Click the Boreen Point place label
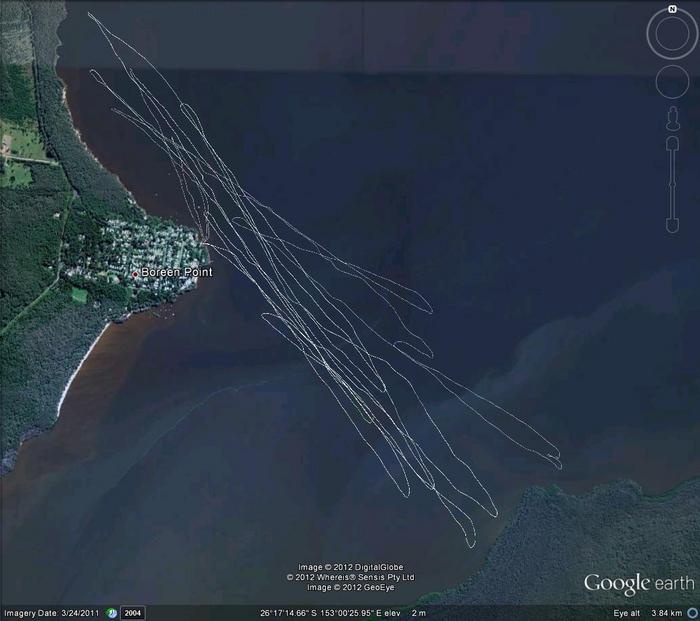 click(176, 272)
